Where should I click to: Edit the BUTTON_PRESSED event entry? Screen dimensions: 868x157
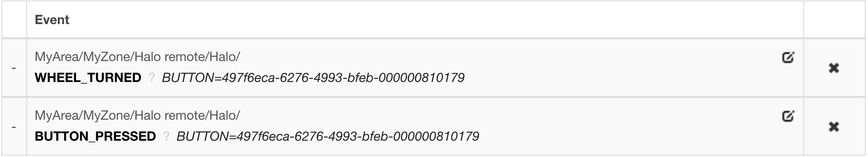click(x=788, y=116)
